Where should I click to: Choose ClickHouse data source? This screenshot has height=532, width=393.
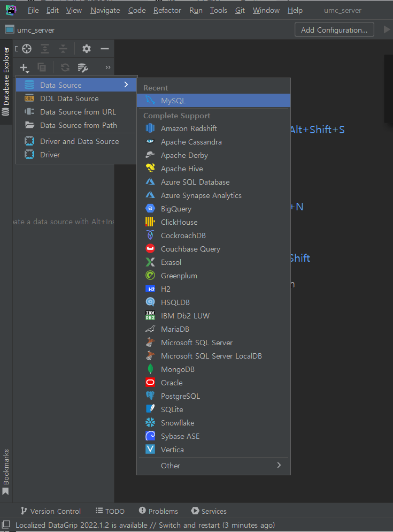(x=214, y=222)
